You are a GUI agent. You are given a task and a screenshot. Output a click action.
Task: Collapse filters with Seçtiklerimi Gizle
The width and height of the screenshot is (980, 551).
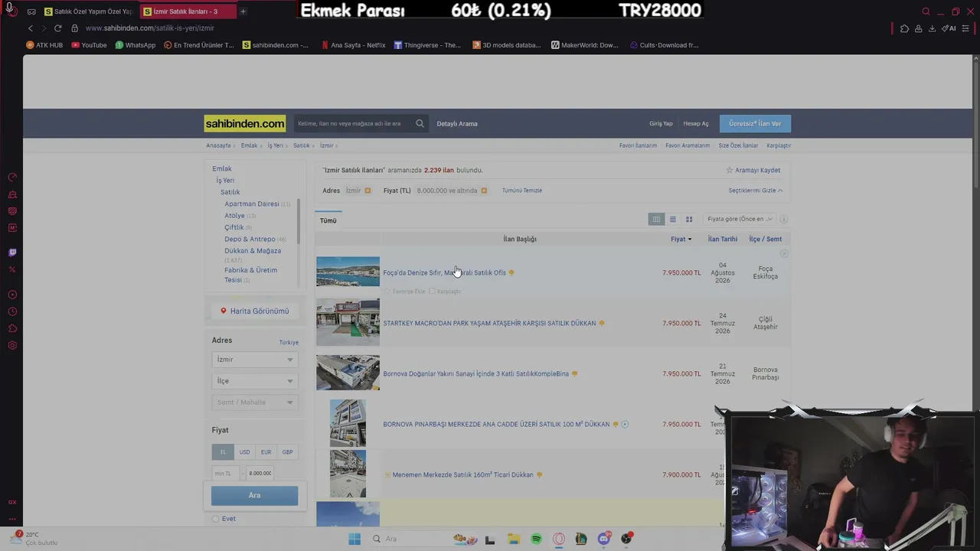click(756, 191)
